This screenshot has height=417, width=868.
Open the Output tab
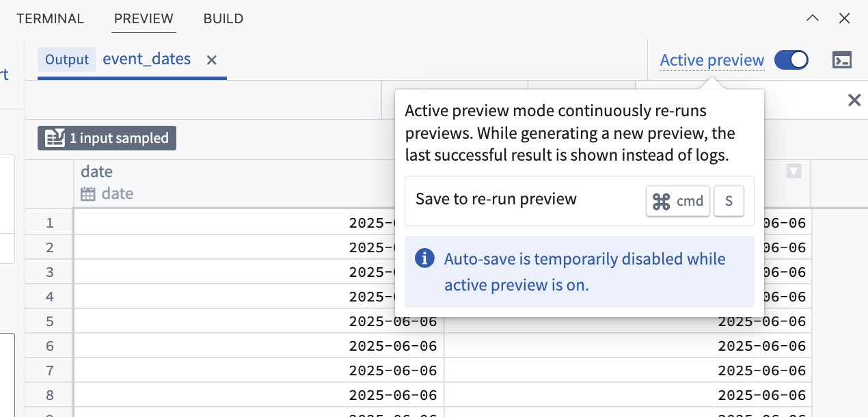pos(66,59)
